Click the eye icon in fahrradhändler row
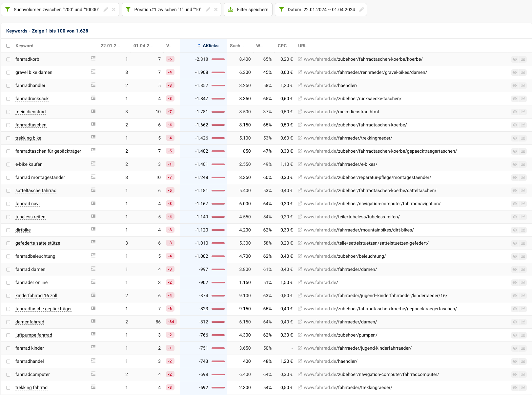Screen dimensions: 532x395 pos(515,86)
